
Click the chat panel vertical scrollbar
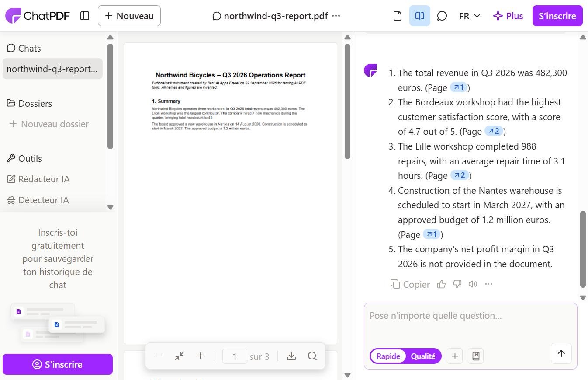(583, 249)
